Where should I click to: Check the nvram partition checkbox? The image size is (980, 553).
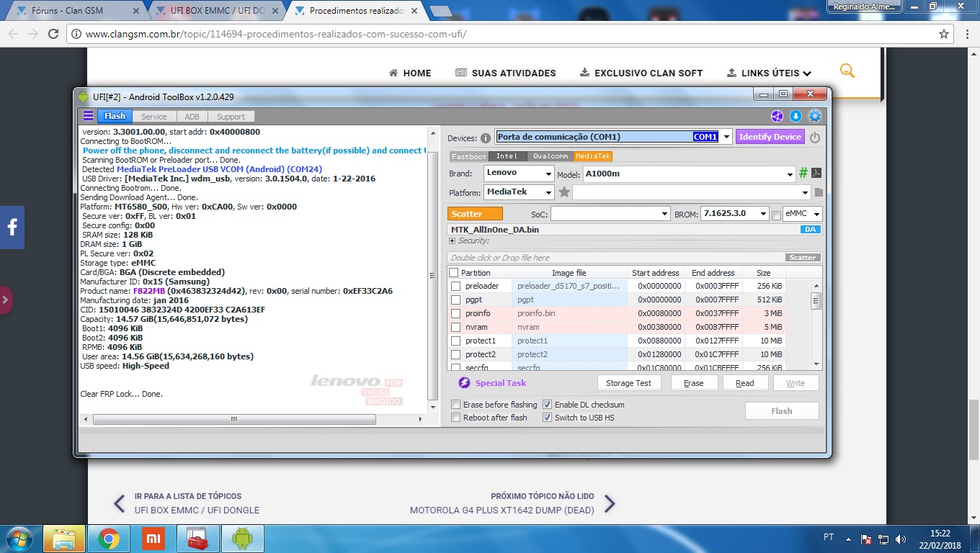(455, 327)
